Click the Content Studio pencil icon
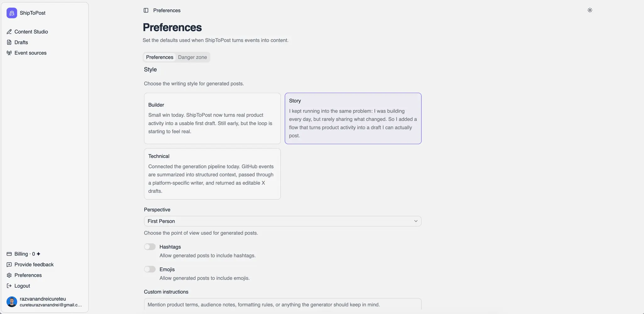This screenshot has width=644, height=314. [x=9, y=32]
